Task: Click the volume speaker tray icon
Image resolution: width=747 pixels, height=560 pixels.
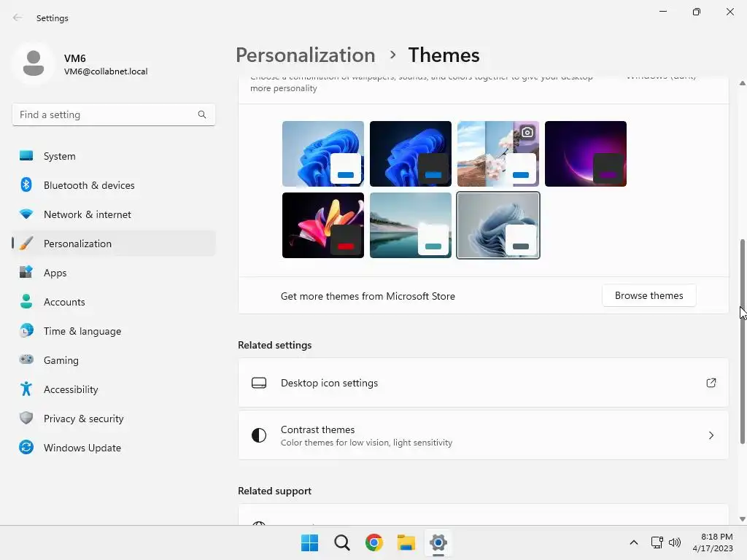Action: 675,542
